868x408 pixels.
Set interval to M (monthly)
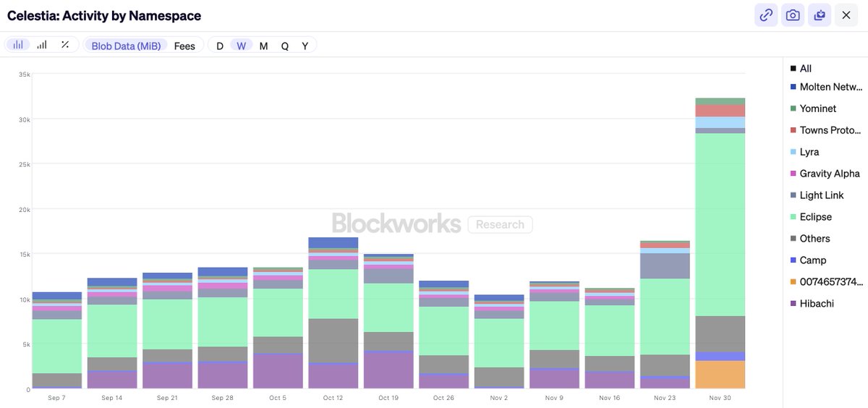coord(263,46)
